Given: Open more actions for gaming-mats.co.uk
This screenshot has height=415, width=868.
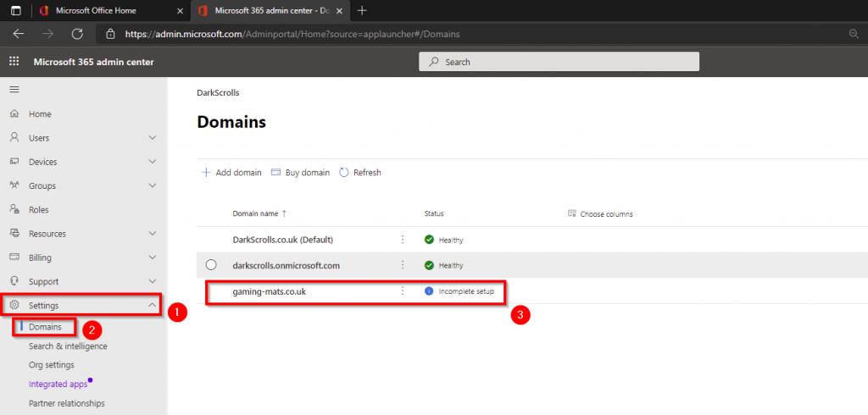Looking at the screenshot, I should pos(403,291).
